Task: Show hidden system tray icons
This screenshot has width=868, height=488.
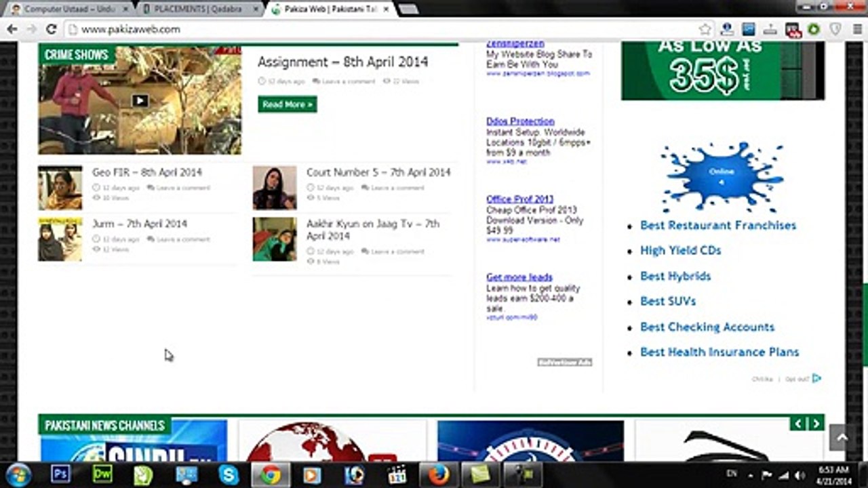Action: 749,475
